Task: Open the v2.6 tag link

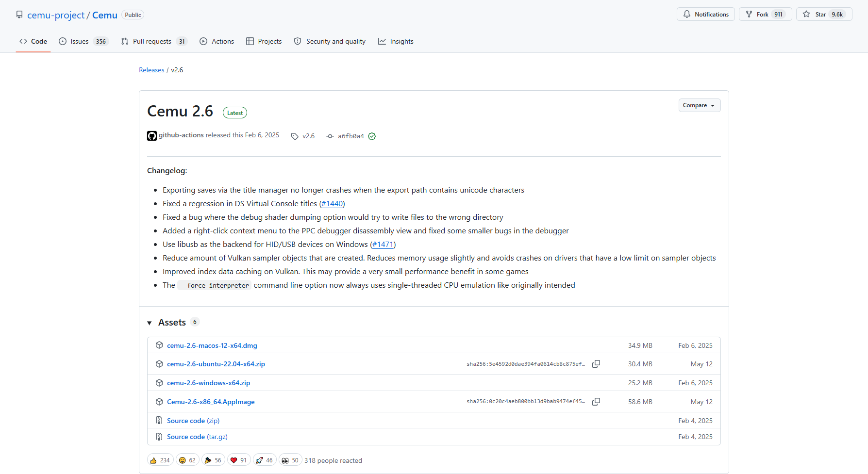Action: point(308,136)
